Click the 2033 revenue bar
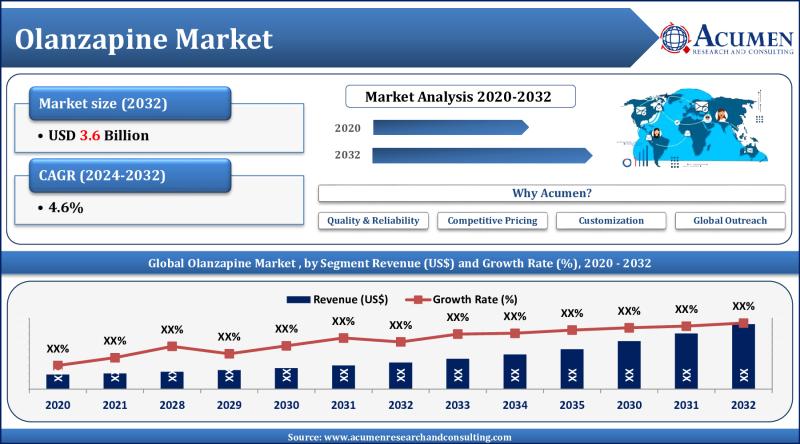Screen dimensions: 800x444 [458, 374]
